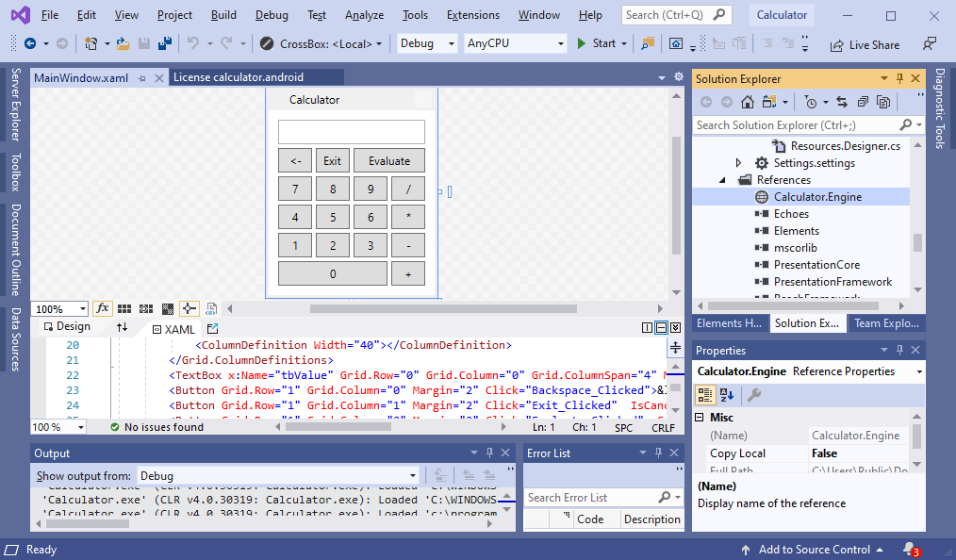Click the Exit button in designer
The height and width of the screenshot is (560, 956).
[332, 161]
